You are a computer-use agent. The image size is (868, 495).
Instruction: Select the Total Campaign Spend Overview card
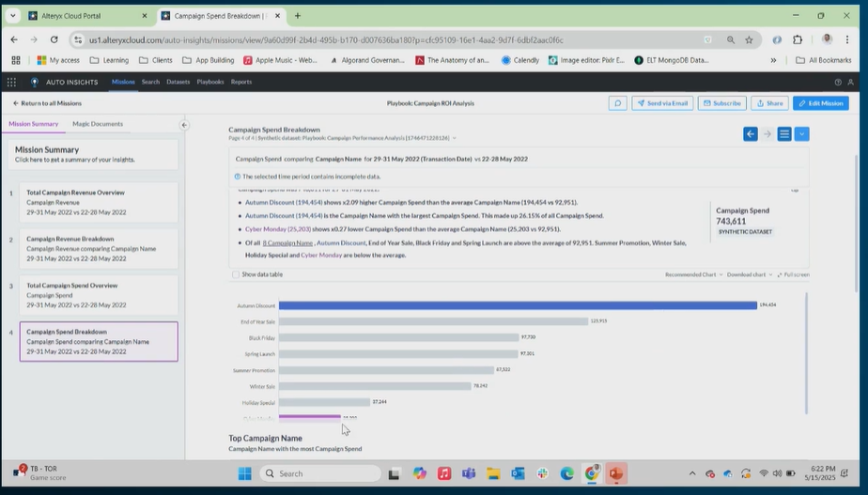(99, 295)
